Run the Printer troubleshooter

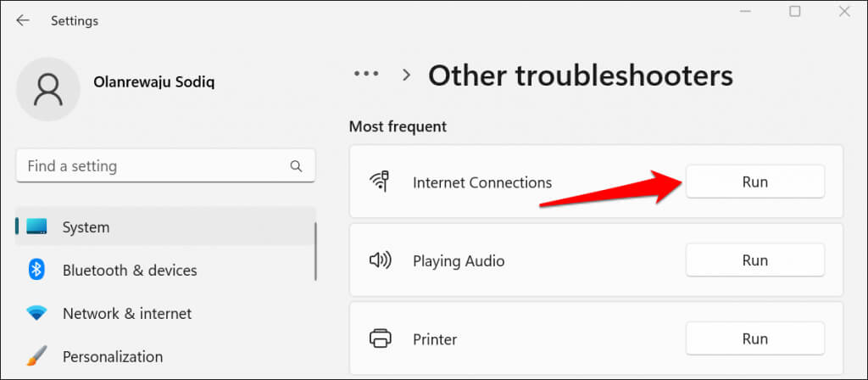coord(754,339)
